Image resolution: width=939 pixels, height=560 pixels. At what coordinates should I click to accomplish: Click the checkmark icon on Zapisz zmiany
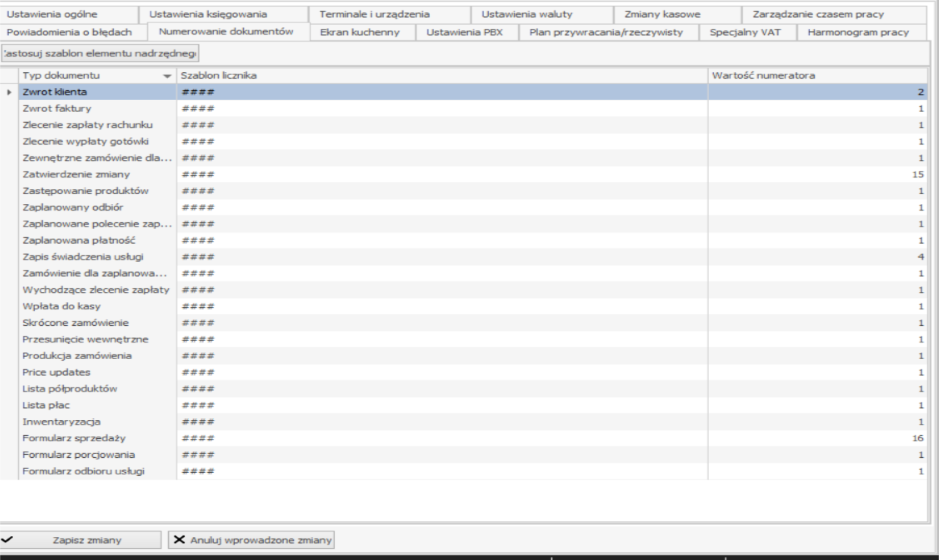8,539
